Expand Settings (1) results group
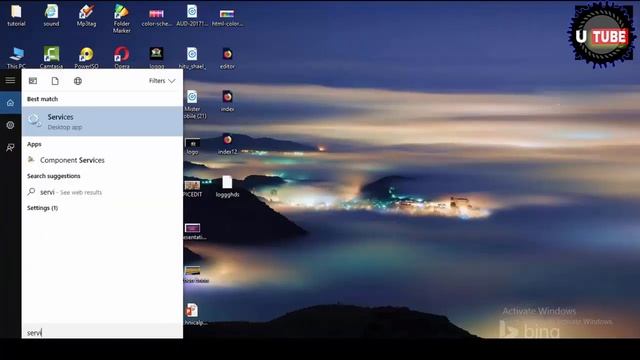Screen dimensions: 640x360 coord(42,208)
